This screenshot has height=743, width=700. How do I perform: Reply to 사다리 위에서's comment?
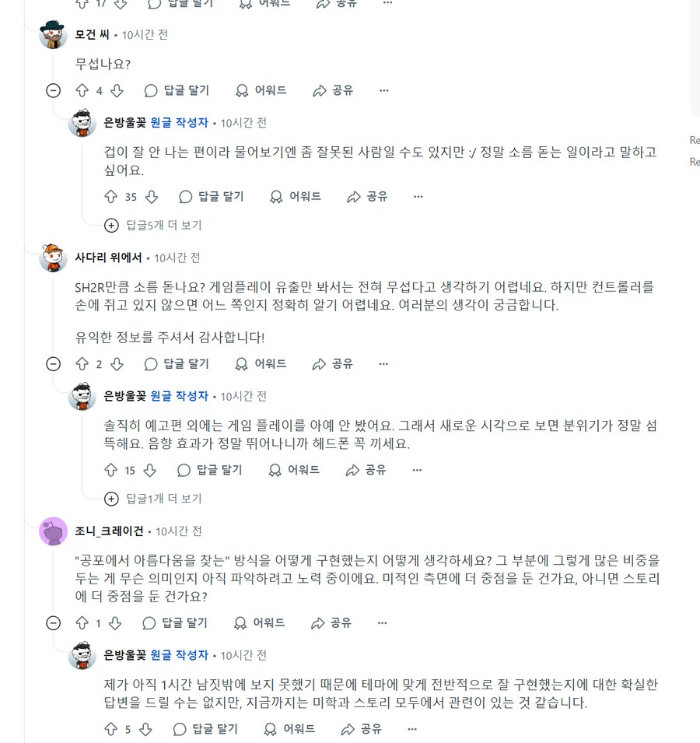[x=177, y=364]
